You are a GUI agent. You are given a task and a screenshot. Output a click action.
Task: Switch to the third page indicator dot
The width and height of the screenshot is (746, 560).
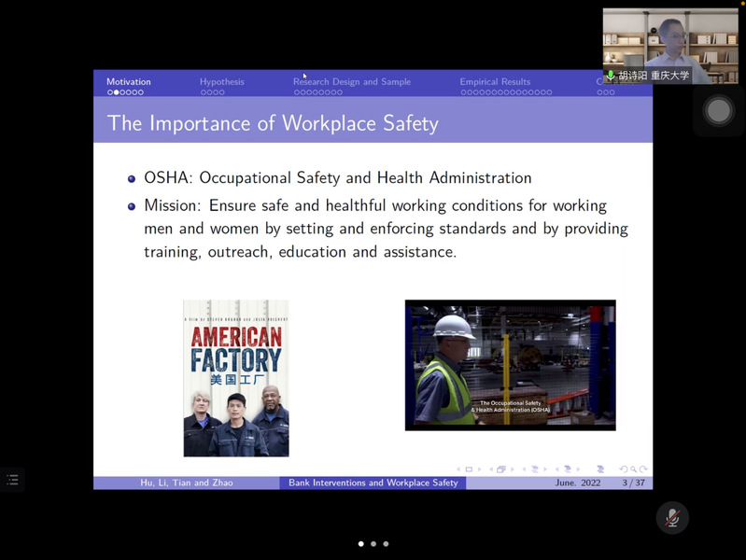click(386, 543)
